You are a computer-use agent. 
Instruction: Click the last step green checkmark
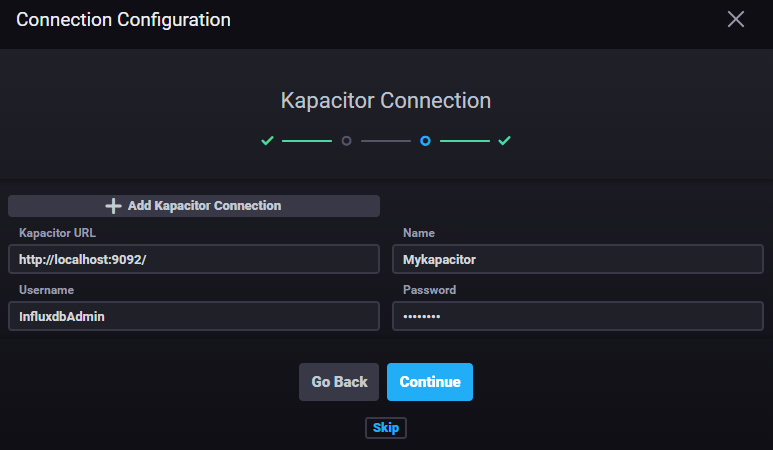[x=504, y=141]
